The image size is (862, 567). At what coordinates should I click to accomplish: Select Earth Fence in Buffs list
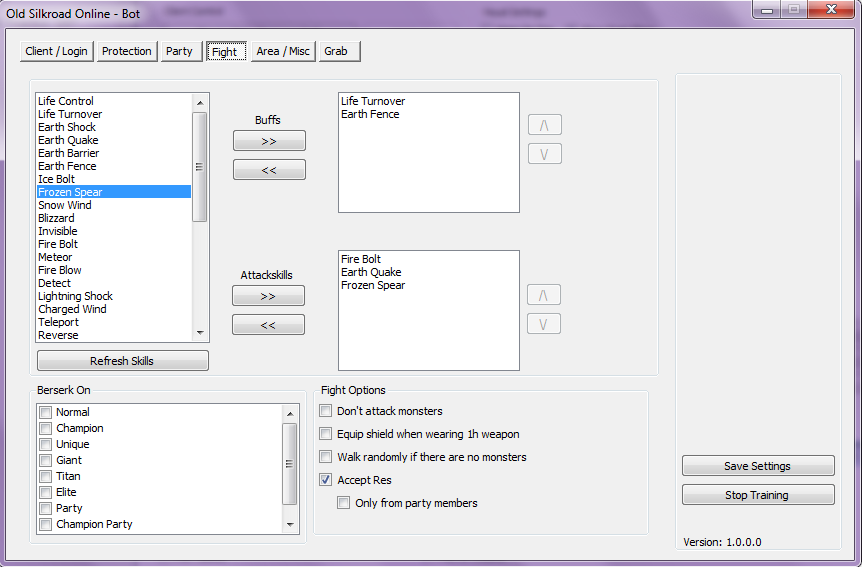[x=428, y=114]
